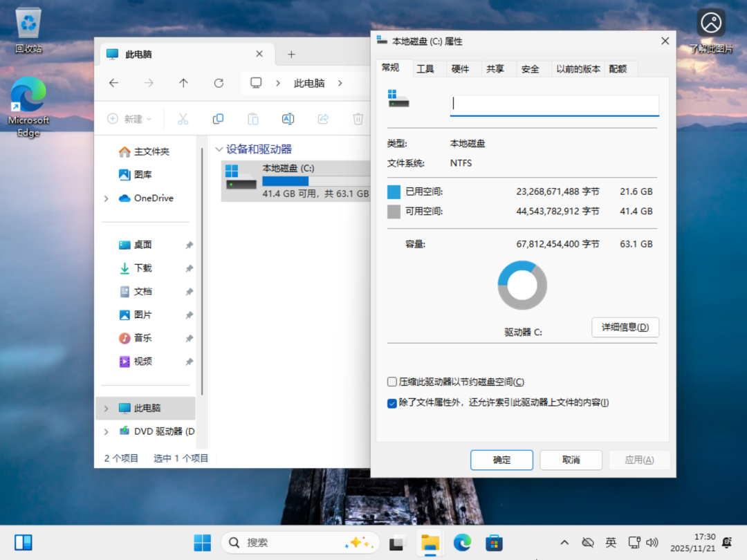Click the monitor icon in the address bar
Image resolution: width=747 pixels, height=560 pixels.
[x=256, y=83]
